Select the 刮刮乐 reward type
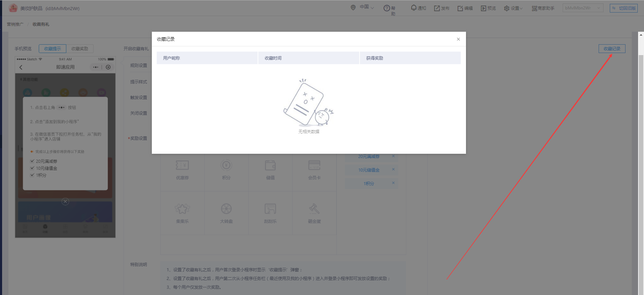644x295 pixels. click(270, 213)
